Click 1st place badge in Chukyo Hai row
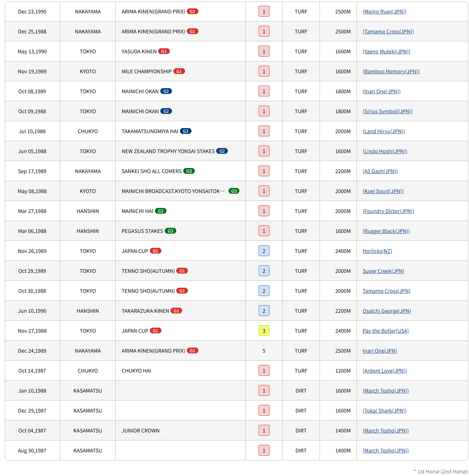The height and width of the screenshot is (476, 469). tap(264, 371)
